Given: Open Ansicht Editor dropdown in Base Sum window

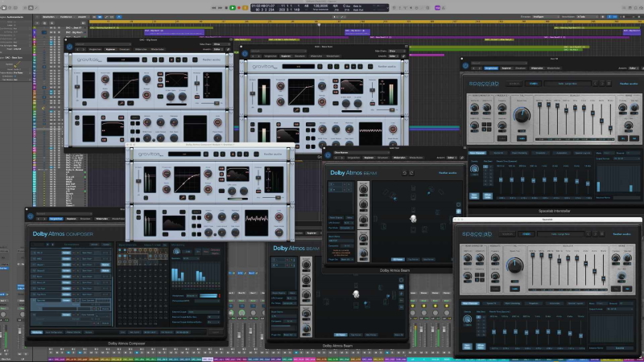Looking at the screenshot, I should point(393,56).
